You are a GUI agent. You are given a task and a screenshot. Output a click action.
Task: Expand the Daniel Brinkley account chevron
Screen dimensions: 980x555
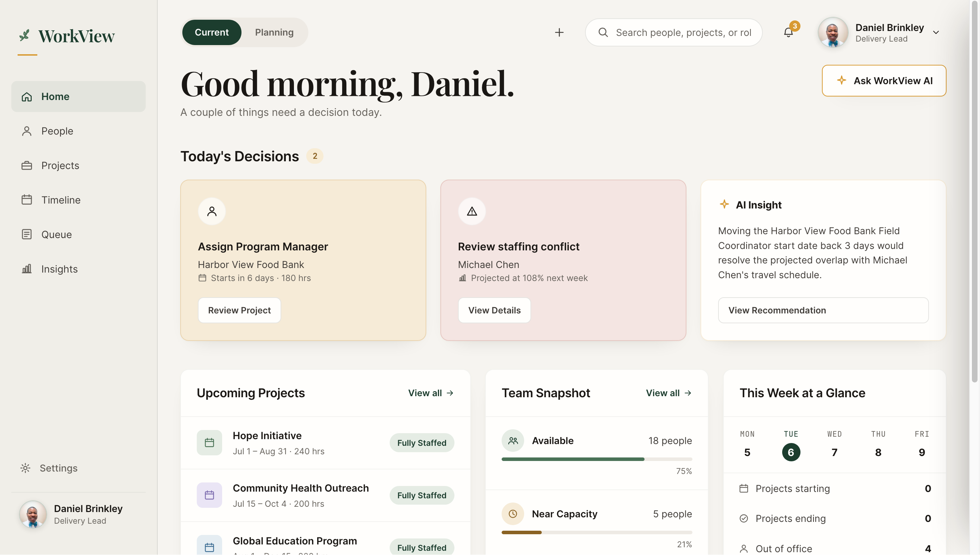tap(936, 32)
